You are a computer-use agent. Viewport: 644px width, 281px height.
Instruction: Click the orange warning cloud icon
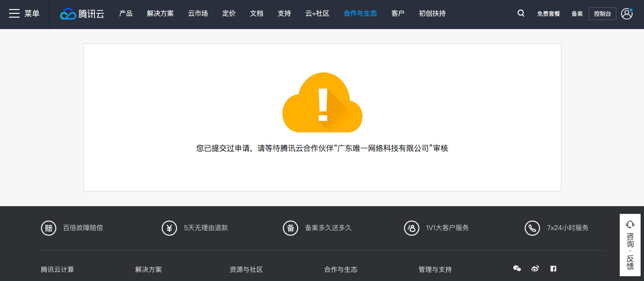coord(322,102)
